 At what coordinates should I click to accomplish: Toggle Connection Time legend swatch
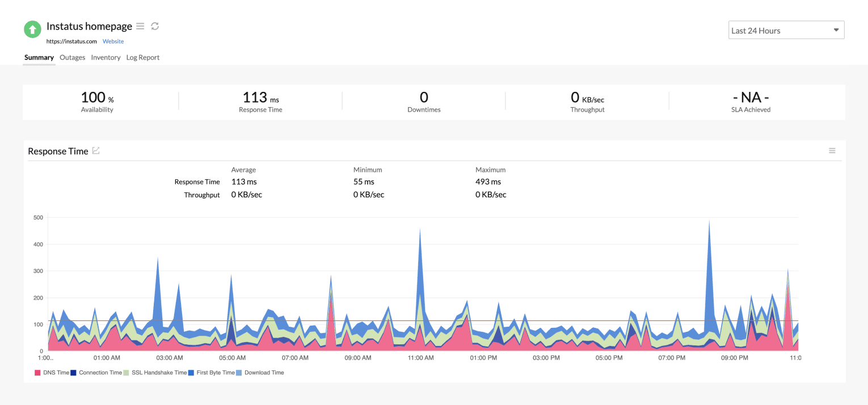[74, 373]
